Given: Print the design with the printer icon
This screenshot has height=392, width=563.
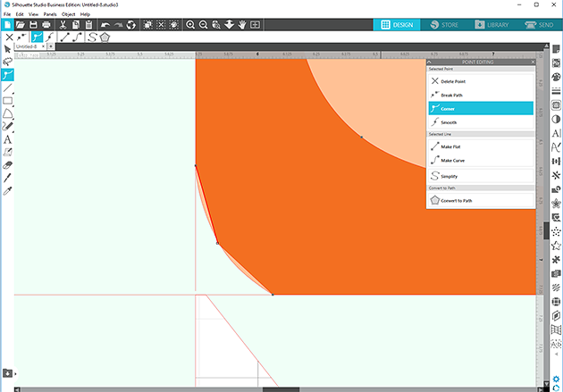Looking at the screenshot, I should tap(46, 25).
